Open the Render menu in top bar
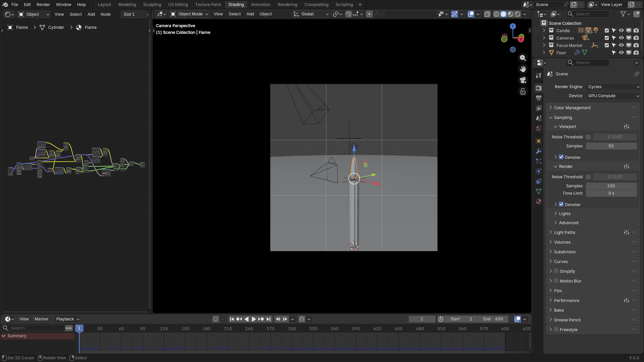Screen dimensions: 644x362 [43, 5]
